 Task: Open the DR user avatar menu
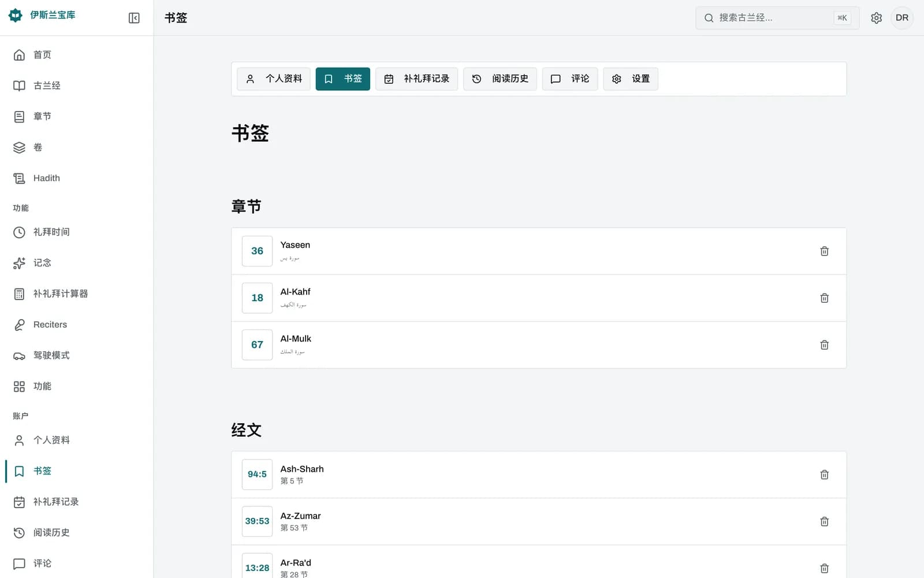pos(902,18)
